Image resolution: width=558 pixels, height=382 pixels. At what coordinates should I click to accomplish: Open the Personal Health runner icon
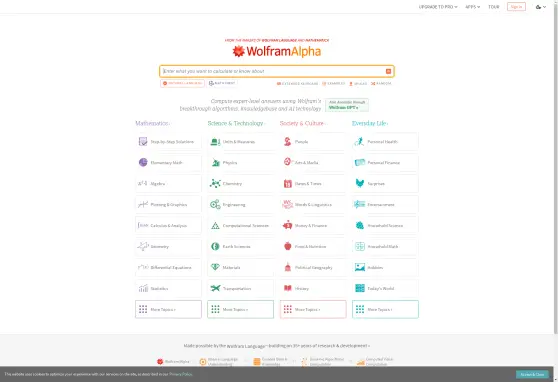point(359,142)
